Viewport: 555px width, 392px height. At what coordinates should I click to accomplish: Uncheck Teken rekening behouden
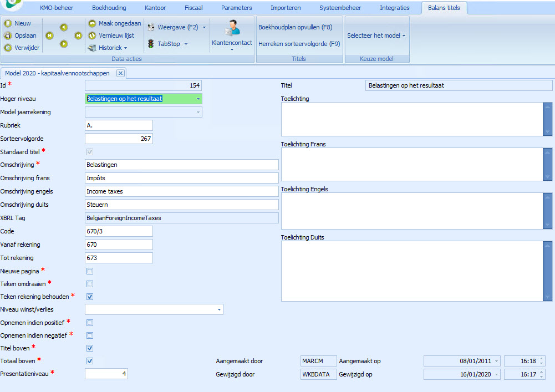[90, 297]
